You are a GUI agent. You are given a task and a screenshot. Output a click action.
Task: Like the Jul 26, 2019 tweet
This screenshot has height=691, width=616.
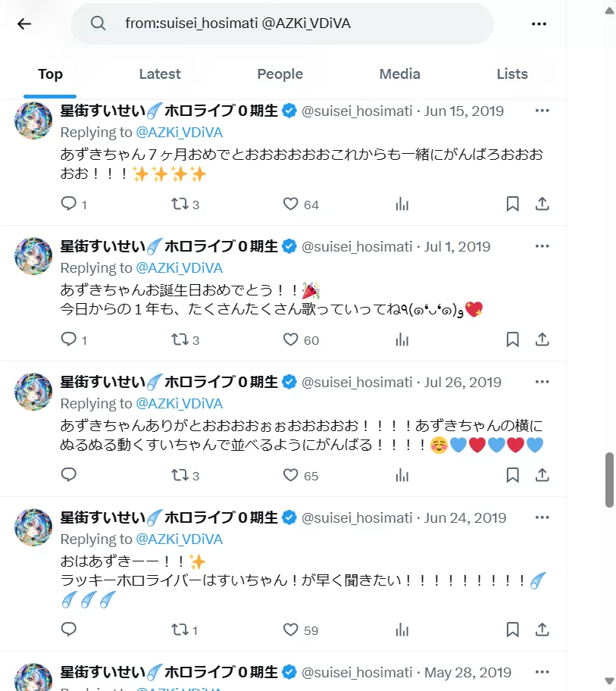291,475
